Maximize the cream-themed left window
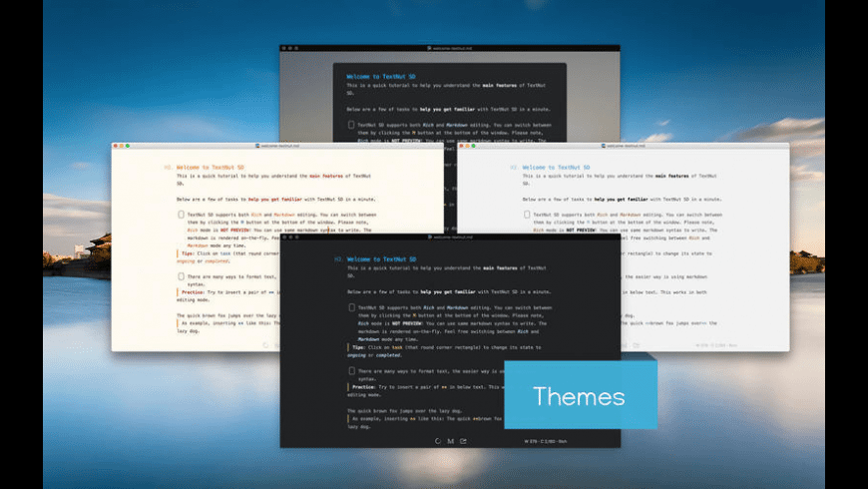Image resolution: width=868 pixels, height=489 pixels. click(x=128, y=146)
